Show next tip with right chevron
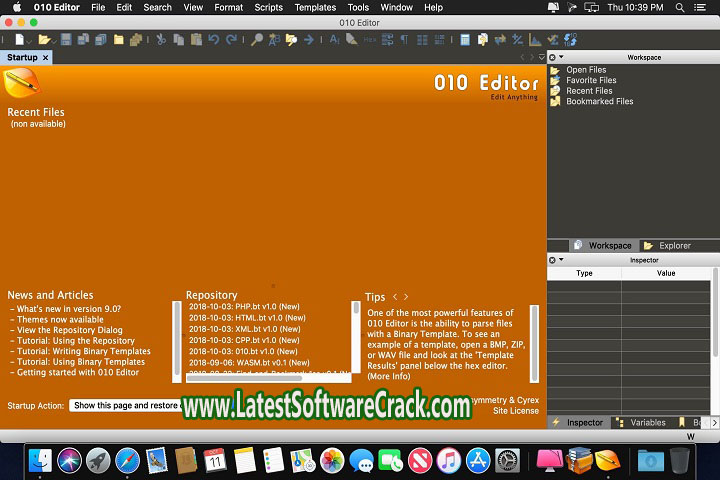720x480 pixels. 406,297
